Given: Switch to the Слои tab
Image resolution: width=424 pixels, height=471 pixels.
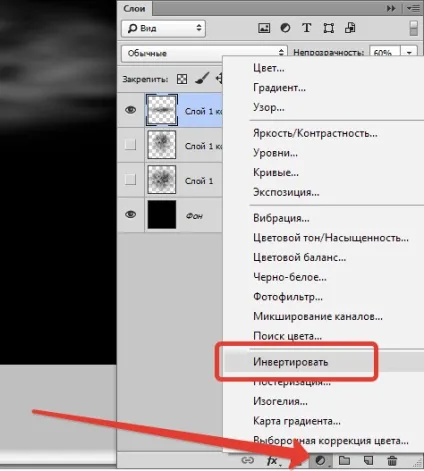Looking at the screenshot, I should point(134,8).
